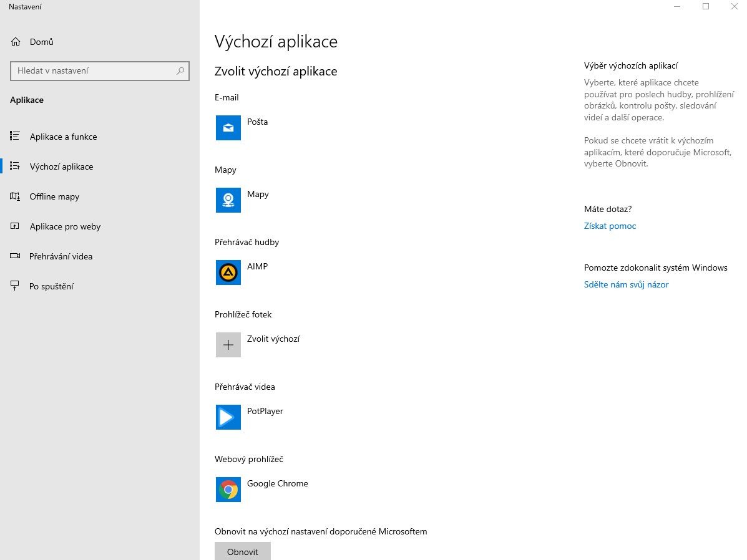Open Aplikace pro weby page
The width and height of the screenshot is (747, 560).
(65, 226)
